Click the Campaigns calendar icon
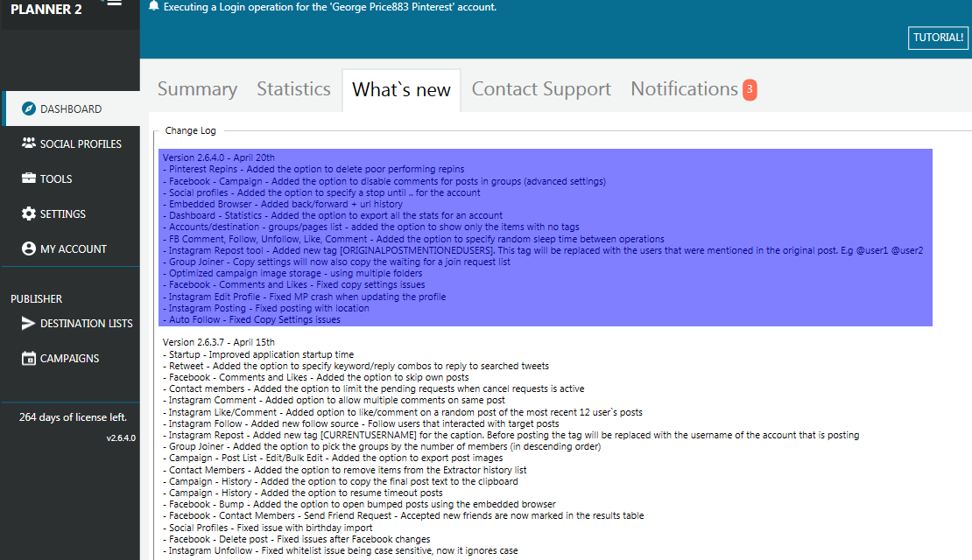The width and height of the screenshot is (972, 560). [29, 358]
